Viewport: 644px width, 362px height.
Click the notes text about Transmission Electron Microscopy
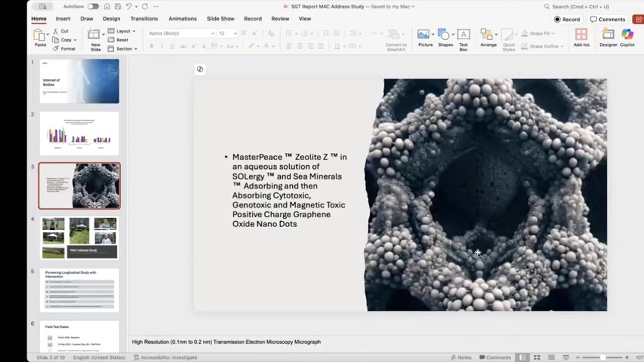(x=226, y=342)
